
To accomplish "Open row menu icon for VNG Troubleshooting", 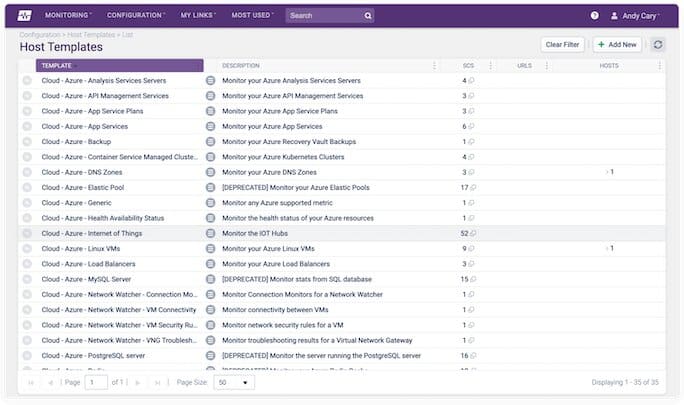I will pos(210,340).
